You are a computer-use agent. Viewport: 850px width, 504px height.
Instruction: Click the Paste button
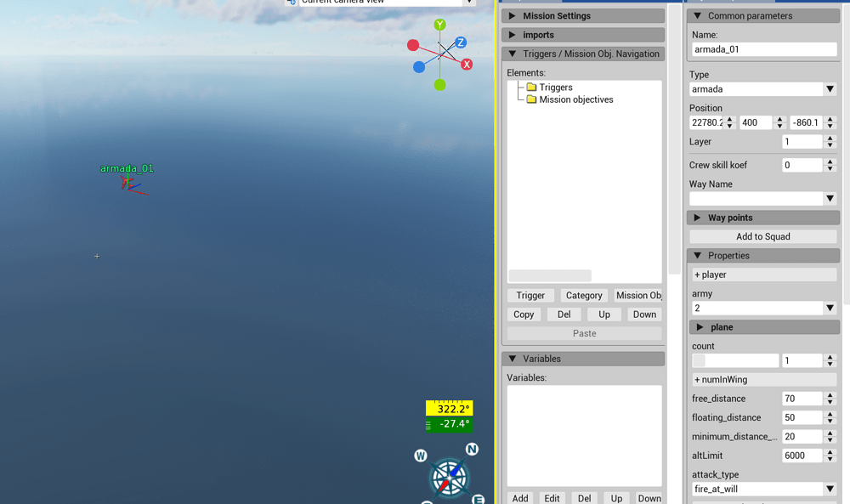click(x=585, y=333)
